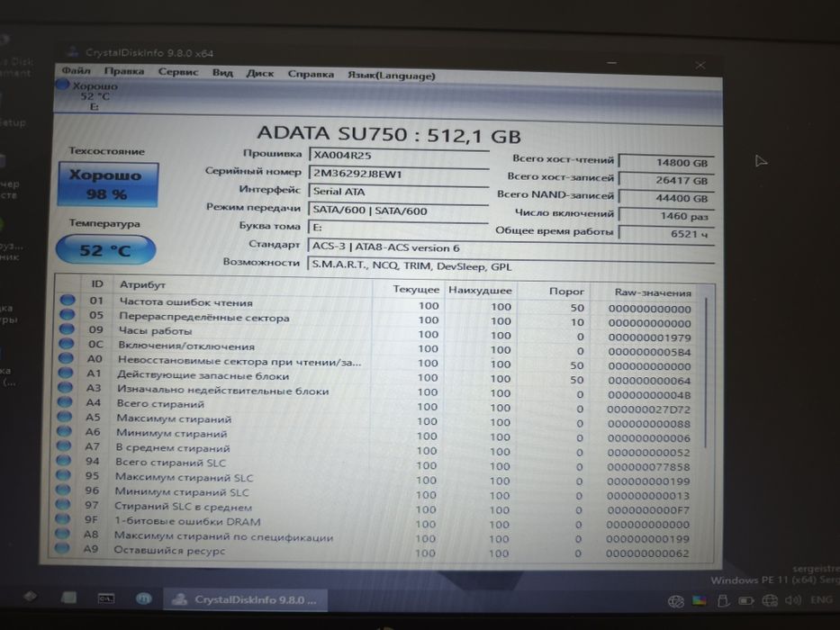Click the blue disk status icon above the drive letter
This screenshot has width=840, height=630.
tap(63, 84)
